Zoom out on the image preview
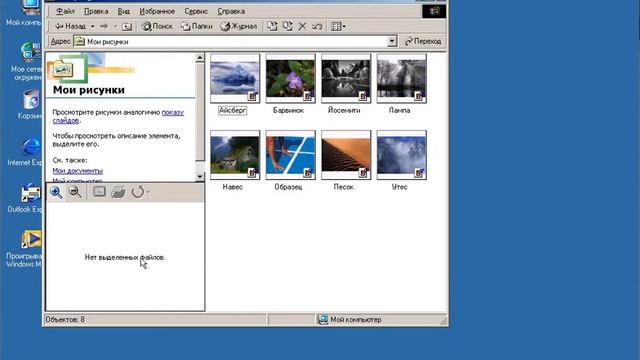 [x=75, y=192]
